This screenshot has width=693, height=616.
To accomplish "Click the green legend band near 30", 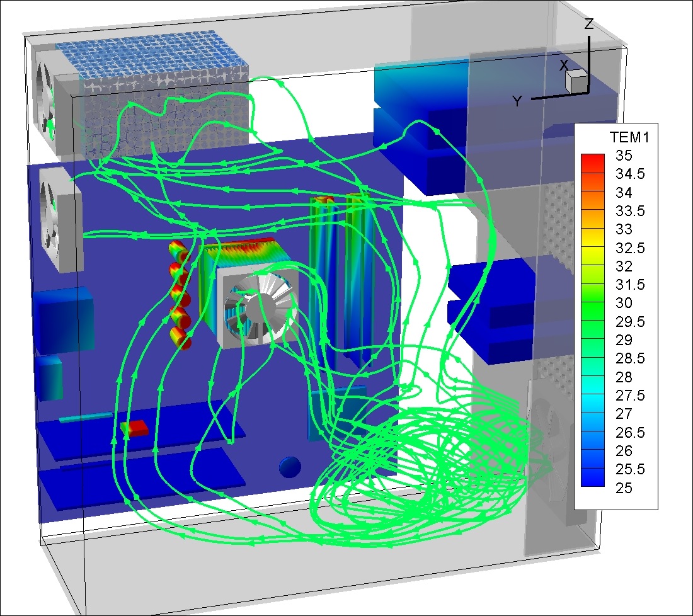I will tap(592, 302).
